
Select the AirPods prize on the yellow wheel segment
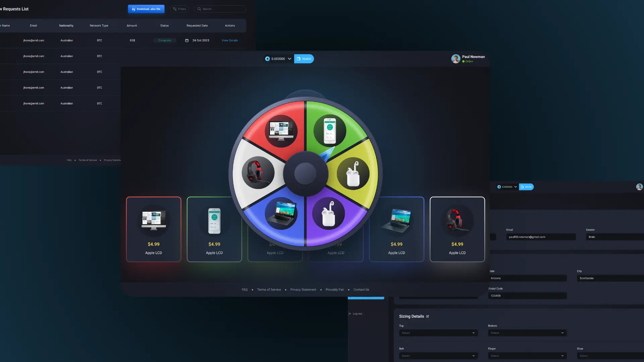point(353,173)
